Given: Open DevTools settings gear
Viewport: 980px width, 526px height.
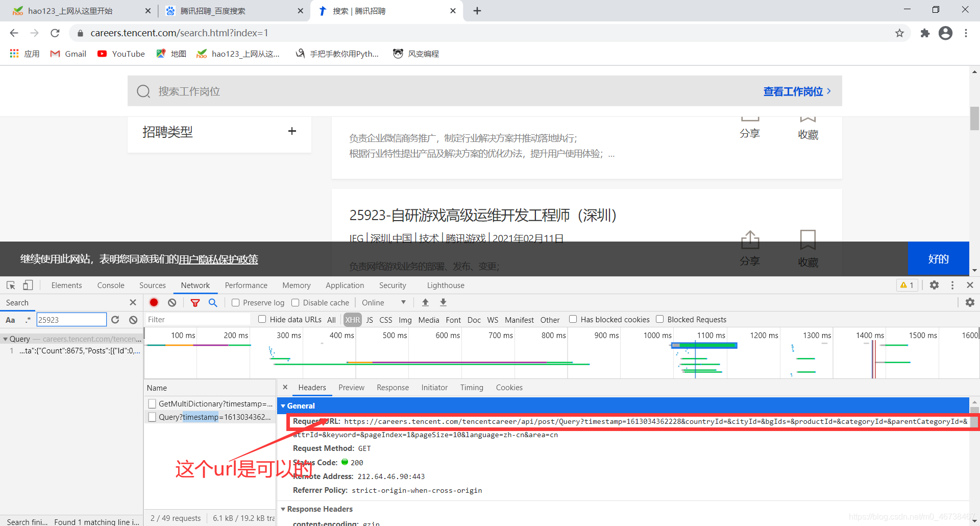Looking at the screenshot, I should coord(934,285).
